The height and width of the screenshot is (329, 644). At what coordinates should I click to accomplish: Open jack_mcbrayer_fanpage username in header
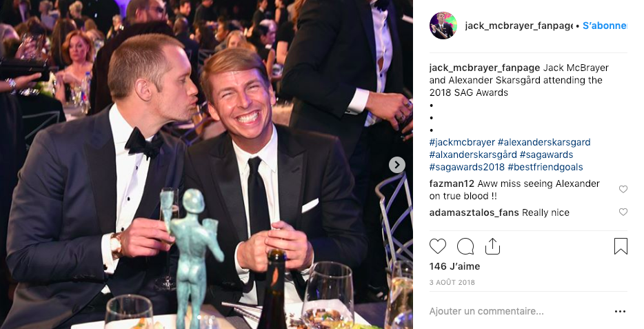pos(519,26)
